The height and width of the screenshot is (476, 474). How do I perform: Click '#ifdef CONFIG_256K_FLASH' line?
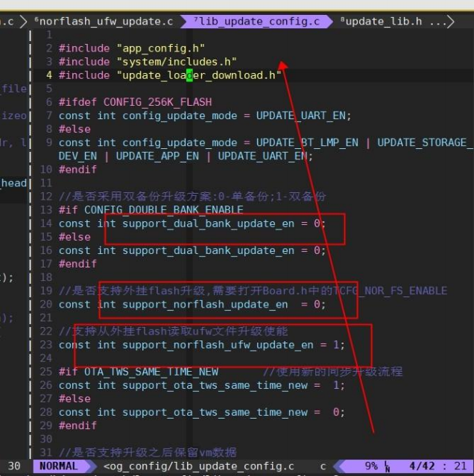[135, 102]
